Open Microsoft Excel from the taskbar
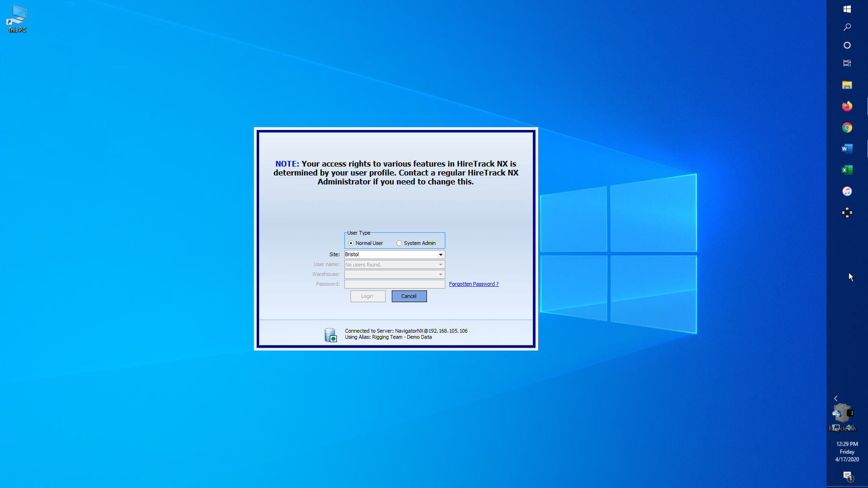Viewport: 868px width, 488px height. pyautogui.click(x=847, y=170)
